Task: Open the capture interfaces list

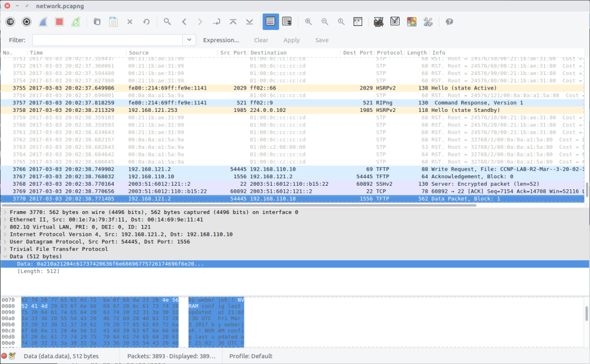Action: [x=10, y=22]
